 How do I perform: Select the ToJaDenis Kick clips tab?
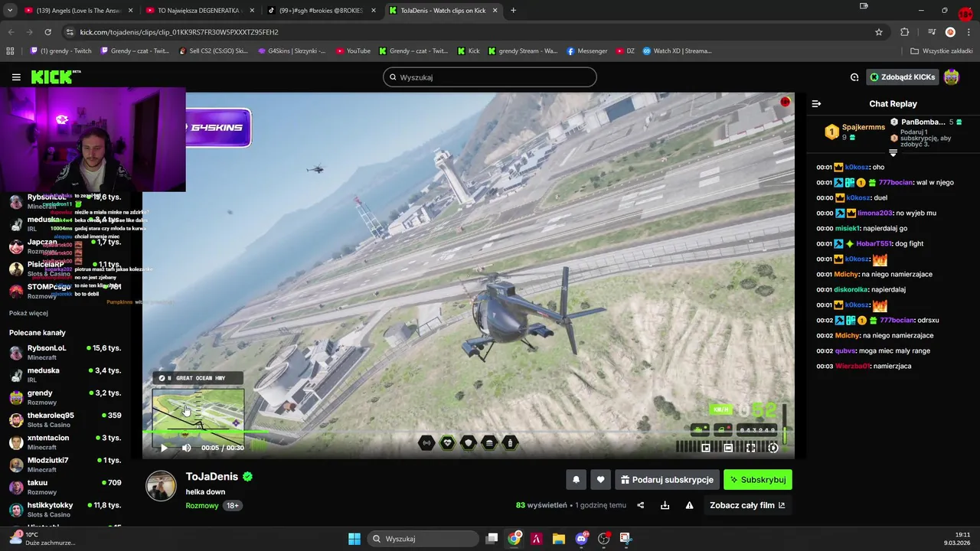443,11
